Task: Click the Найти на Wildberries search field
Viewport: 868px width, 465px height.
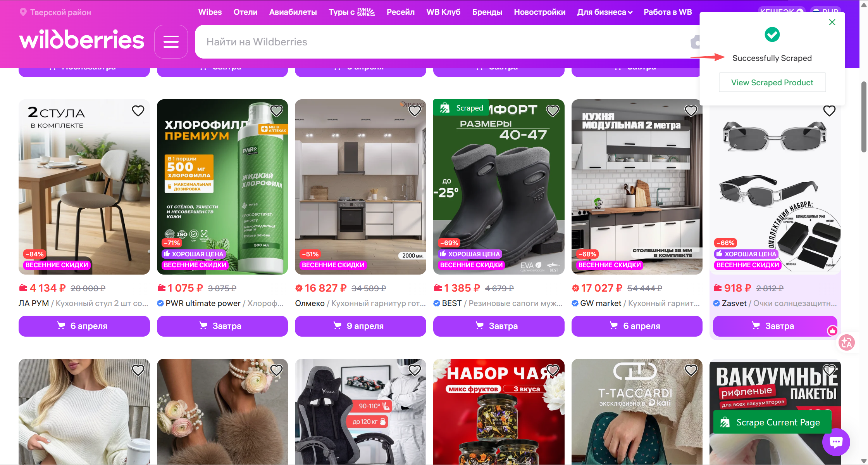Action: [x=442, y=42]
